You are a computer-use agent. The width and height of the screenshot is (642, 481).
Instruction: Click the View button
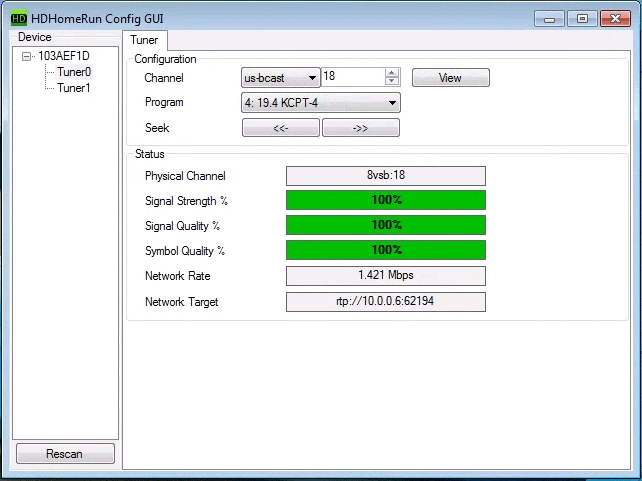[x=450, y=77]
